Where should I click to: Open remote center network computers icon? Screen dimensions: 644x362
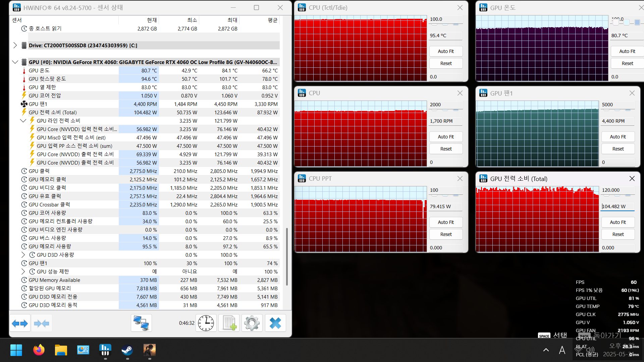141,323
